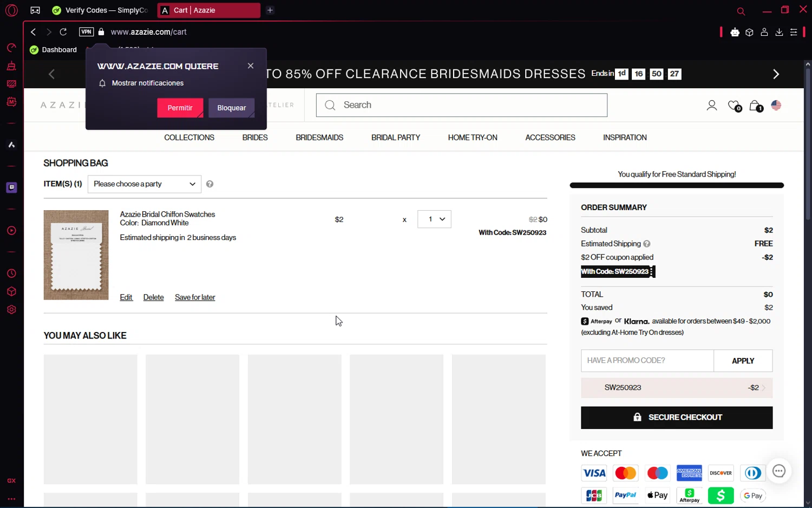The image size is (812, 508).
Task: Go to next promo banner
Action: coord(776,74)
